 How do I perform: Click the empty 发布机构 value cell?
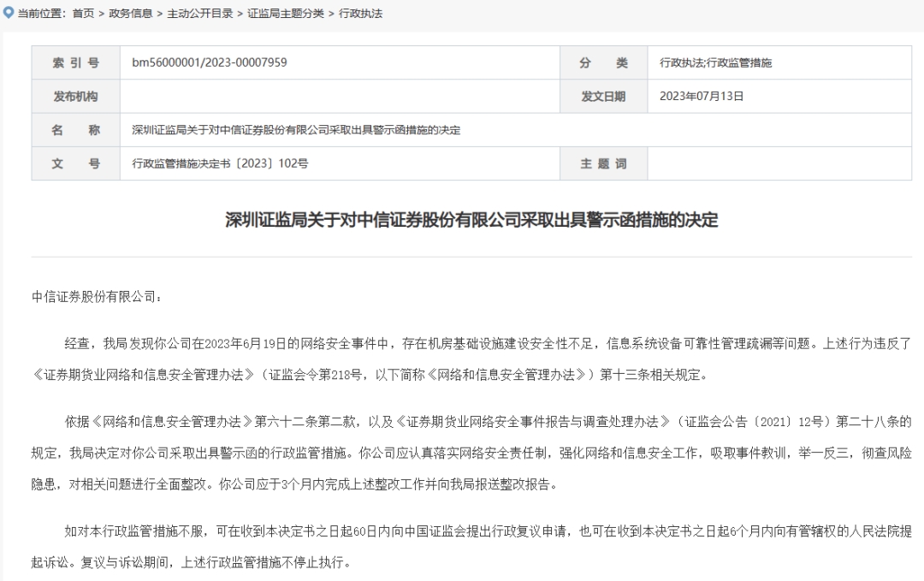tap(338, 97)
